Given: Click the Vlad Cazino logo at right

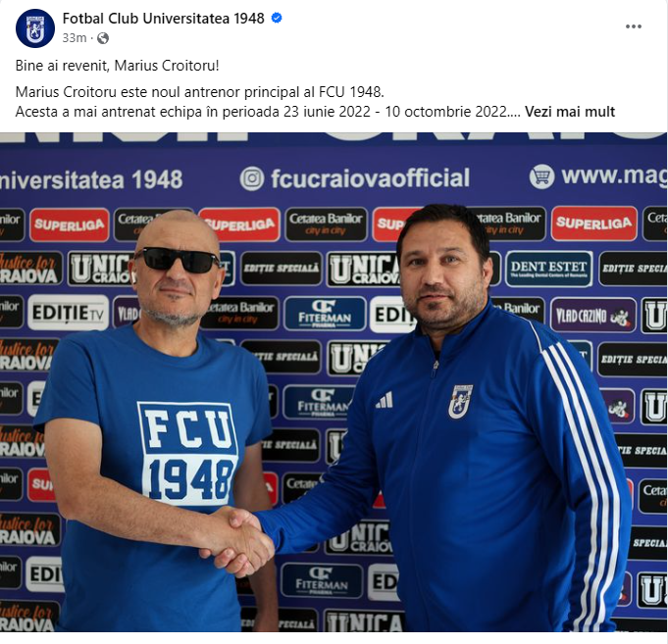Looking at the screenshot, I should click(x=592, y=316).
